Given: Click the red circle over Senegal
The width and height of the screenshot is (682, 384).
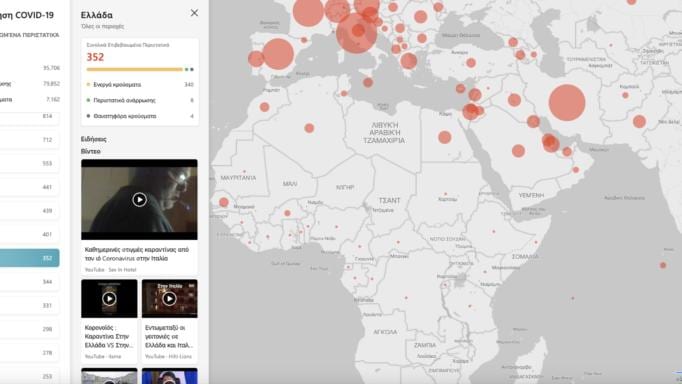Looking at the screenshot, I should point(224,202).
